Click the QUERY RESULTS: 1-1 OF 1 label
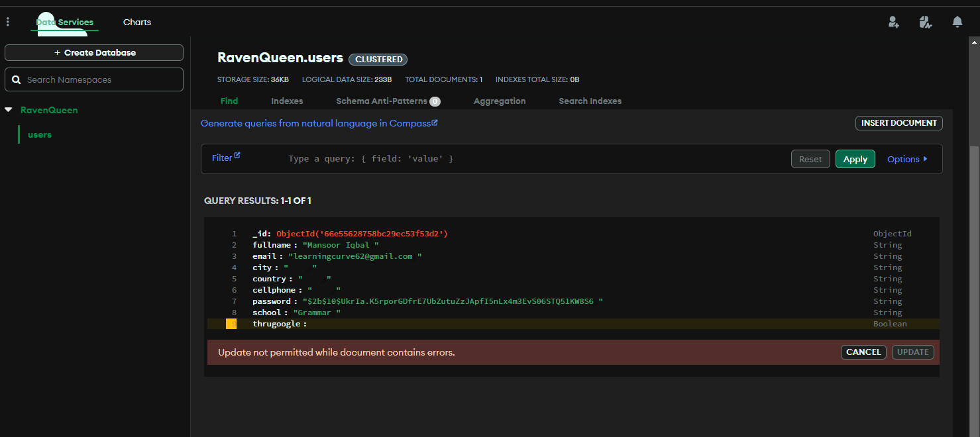The height and width of the screenshot is (437, 980). point(258,201)
